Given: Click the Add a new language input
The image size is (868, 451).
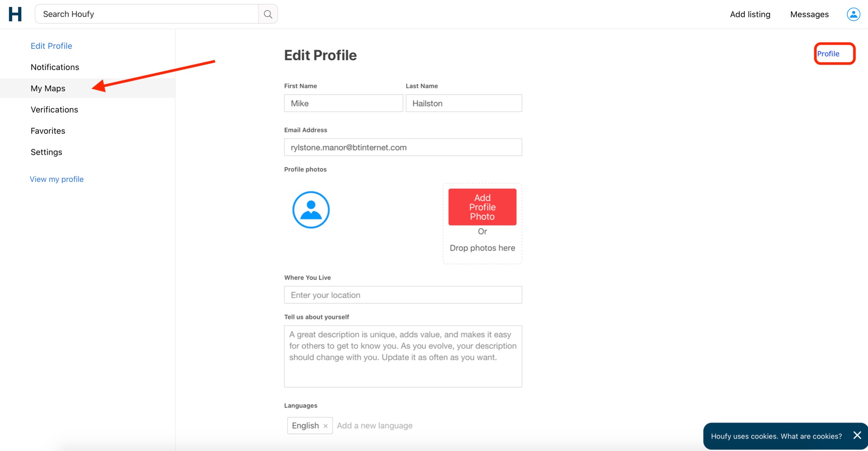Looking at the screenshot, I should click(x=375, y=426).
